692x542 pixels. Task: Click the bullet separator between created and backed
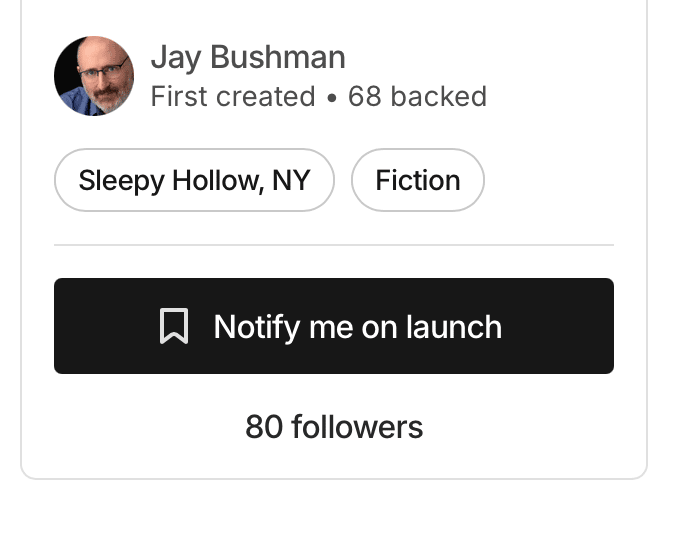(x=332, y=97)
